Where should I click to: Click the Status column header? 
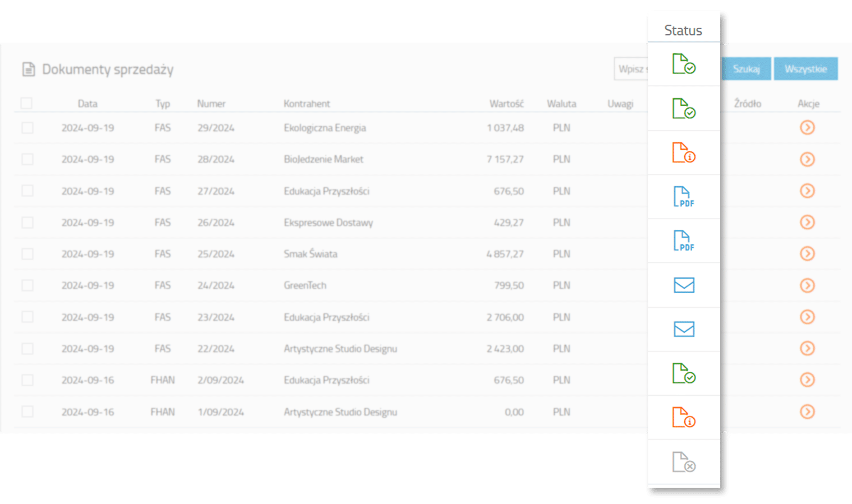683,30
